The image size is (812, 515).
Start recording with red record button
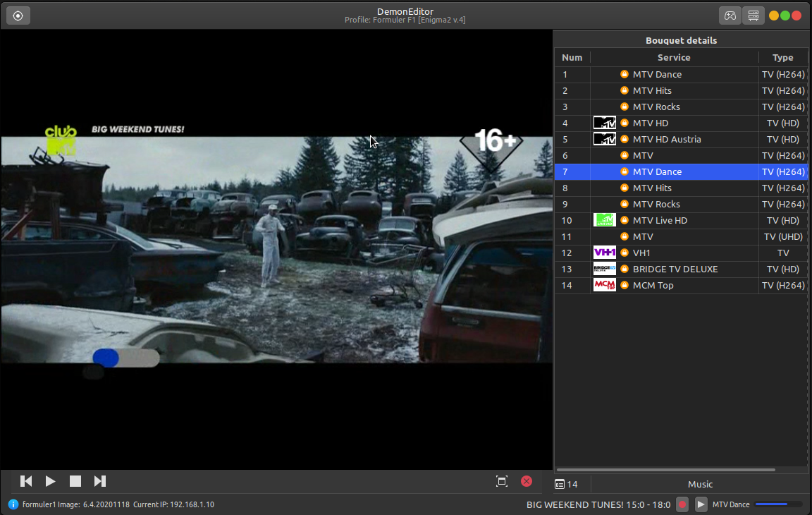click(682, 504)
